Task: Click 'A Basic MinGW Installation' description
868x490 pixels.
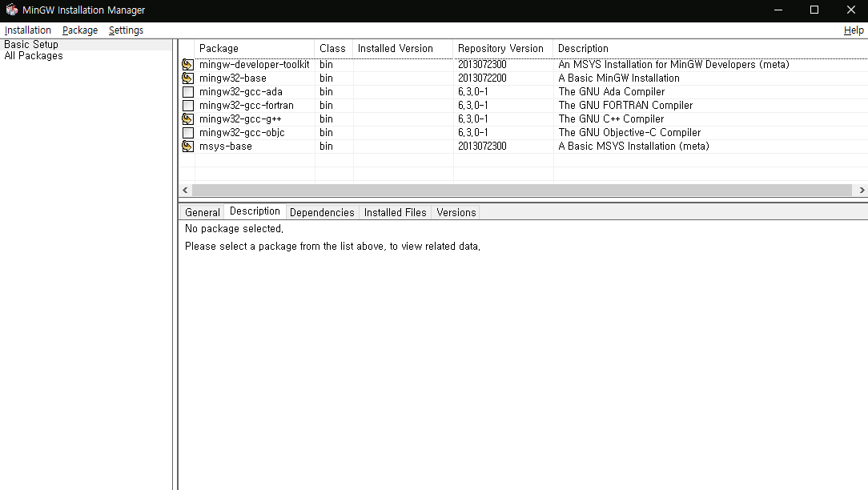Action: pos(619,78)
